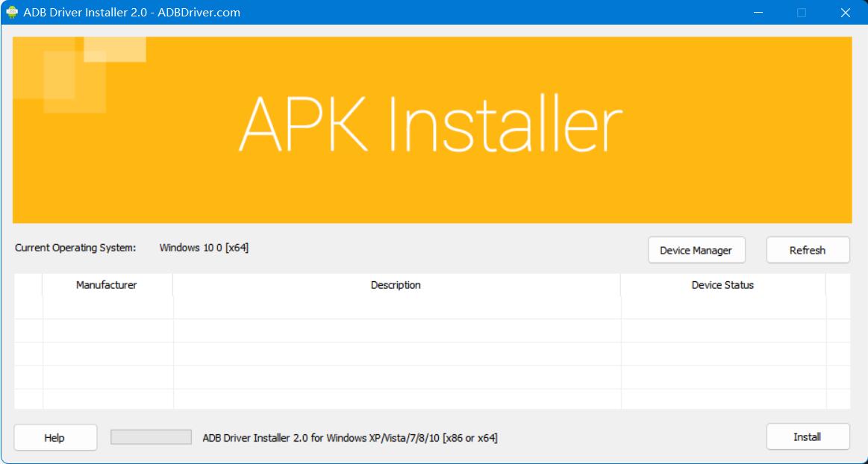868x464 pixels.
Task: Refresh the device list
Action: pos(808,251)
